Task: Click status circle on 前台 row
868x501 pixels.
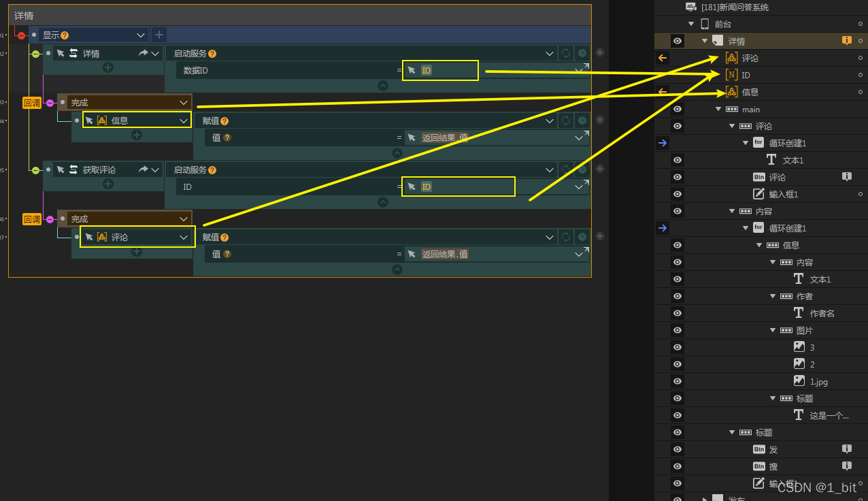Action: pos(861,24)
